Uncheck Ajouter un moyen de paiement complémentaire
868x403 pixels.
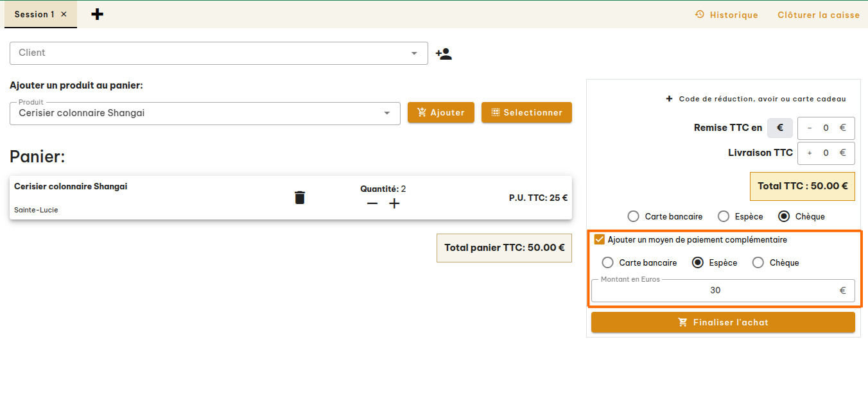599,239
